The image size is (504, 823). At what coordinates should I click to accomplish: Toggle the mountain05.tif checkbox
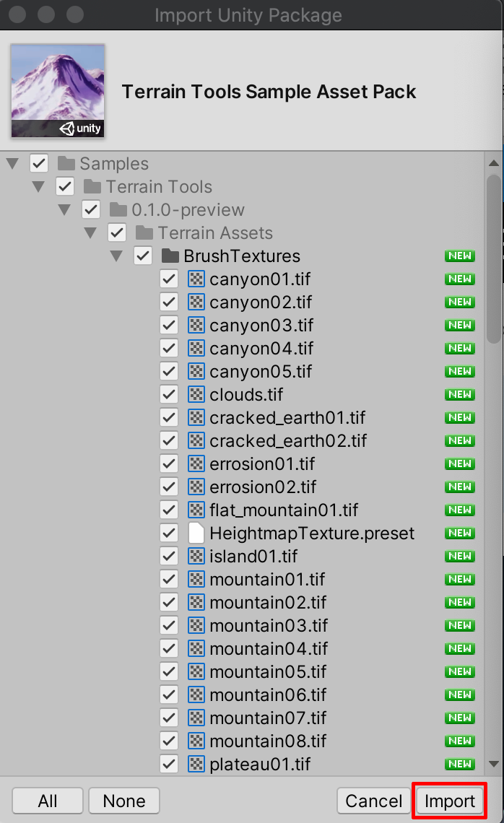(169, 671)
